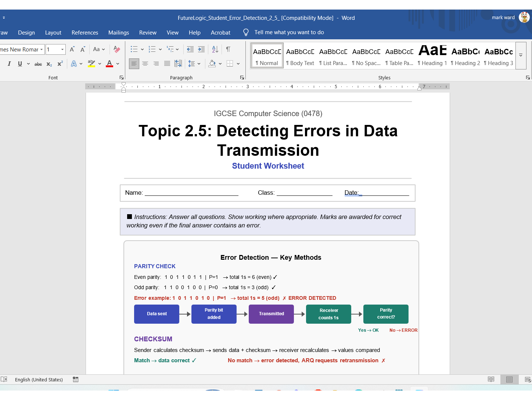532x399 pixels.
Task: Expand highlight color dropdown arrow
Action: [x=100, y=64]
